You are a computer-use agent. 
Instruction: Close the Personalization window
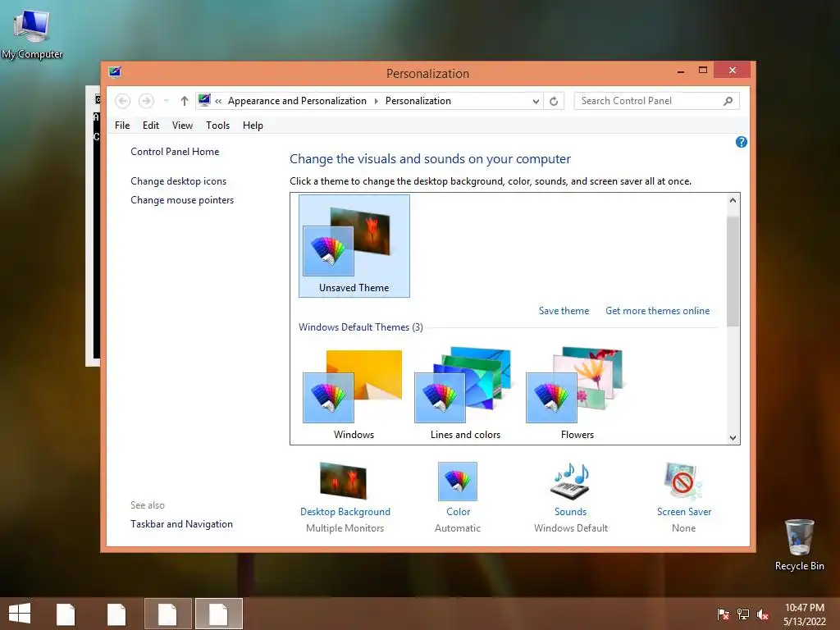click(x=733, y=71)
